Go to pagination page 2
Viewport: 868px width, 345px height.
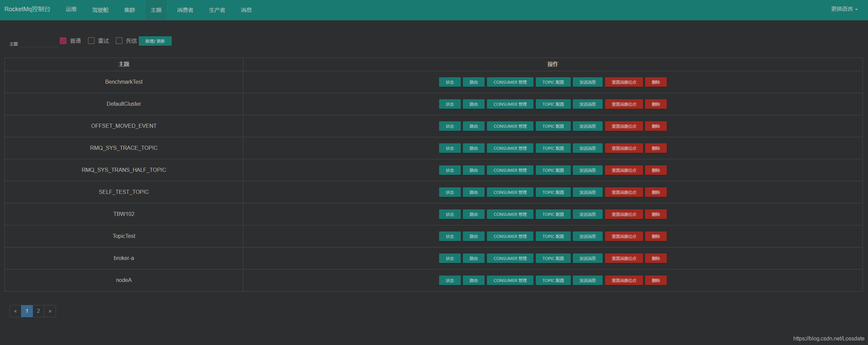pos(38,311)
